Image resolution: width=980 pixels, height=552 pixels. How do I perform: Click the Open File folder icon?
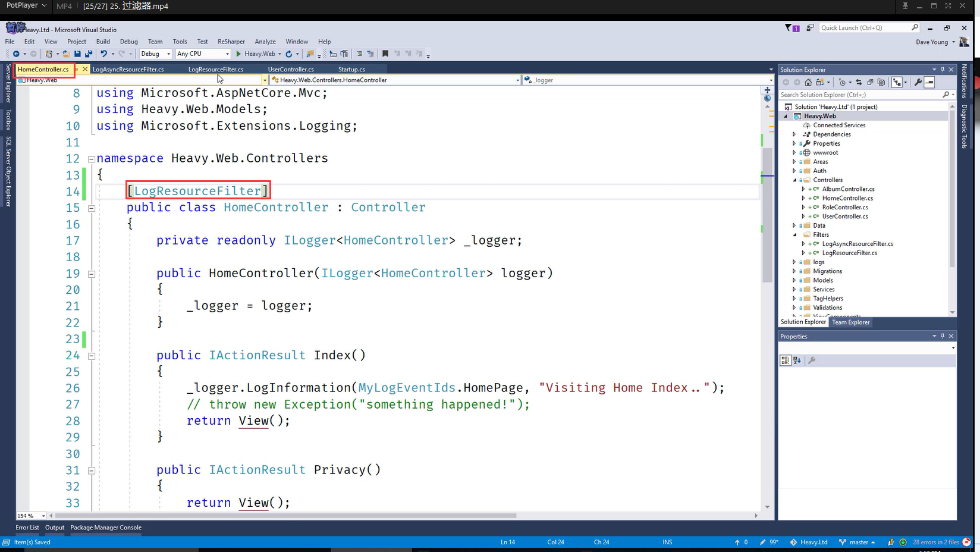click(x=66, y=54)
